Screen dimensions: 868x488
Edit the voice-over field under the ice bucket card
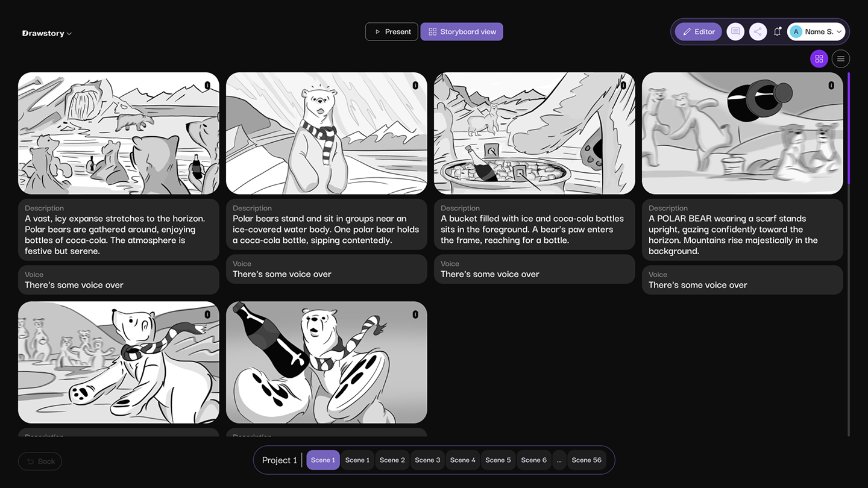(x=535, y=269)
